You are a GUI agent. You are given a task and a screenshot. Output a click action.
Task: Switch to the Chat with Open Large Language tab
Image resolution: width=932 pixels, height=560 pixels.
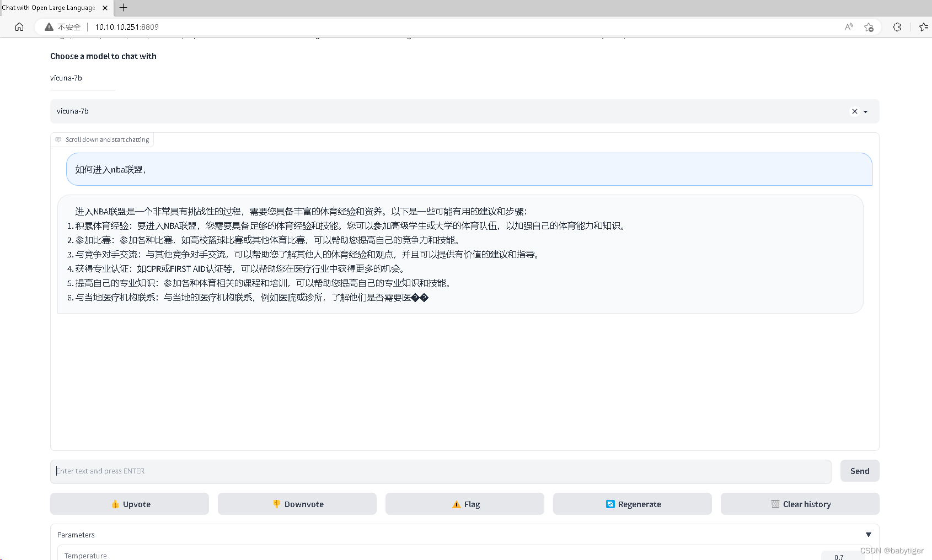coord(49,8)
